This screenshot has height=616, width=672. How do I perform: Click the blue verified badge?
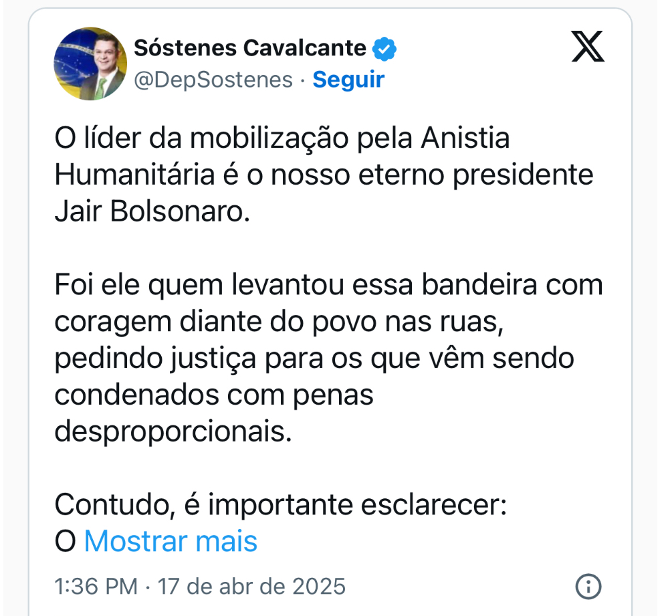[x=384, y=48]
